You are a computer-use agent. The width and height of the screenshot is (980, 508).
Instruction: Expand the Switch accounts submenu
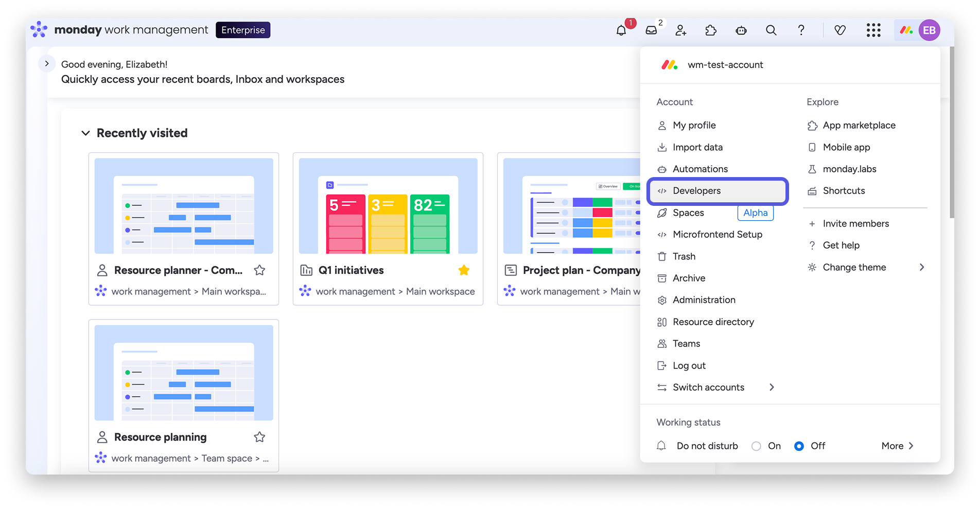click(772, 388)
